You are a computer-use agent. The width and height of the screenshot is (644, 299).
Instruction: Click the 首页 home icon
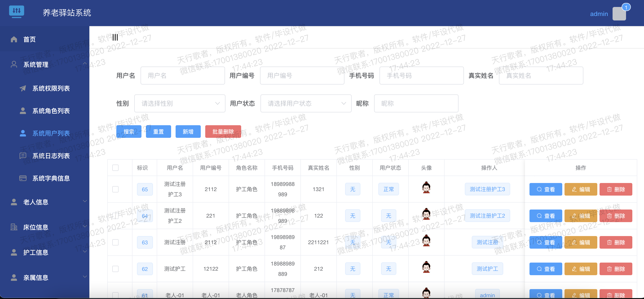coord(13,39)
